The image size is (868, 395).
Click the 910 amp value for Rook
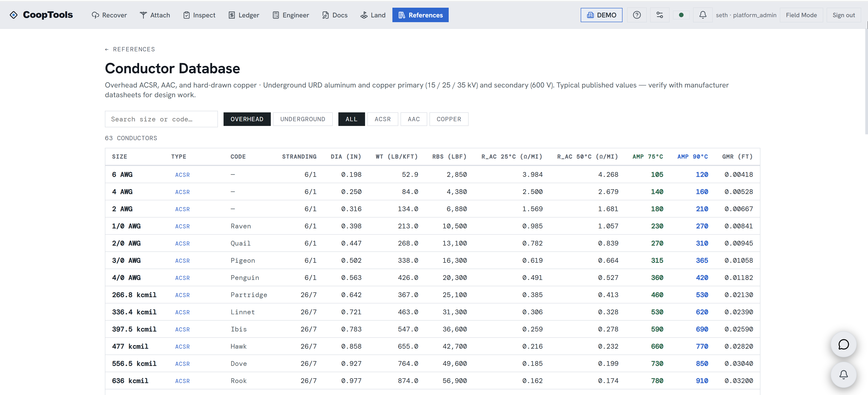pos(702,381)
